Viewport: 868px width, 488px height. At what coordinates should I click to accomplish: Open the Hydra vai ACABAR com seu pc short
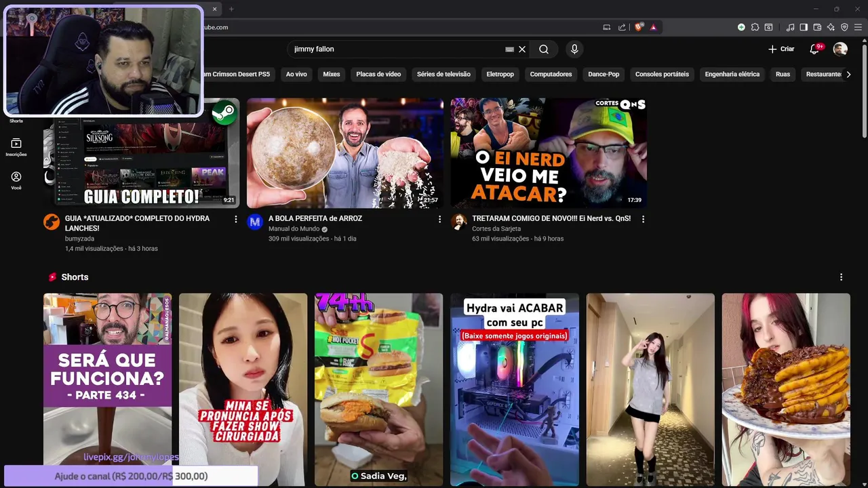point(514,390)
